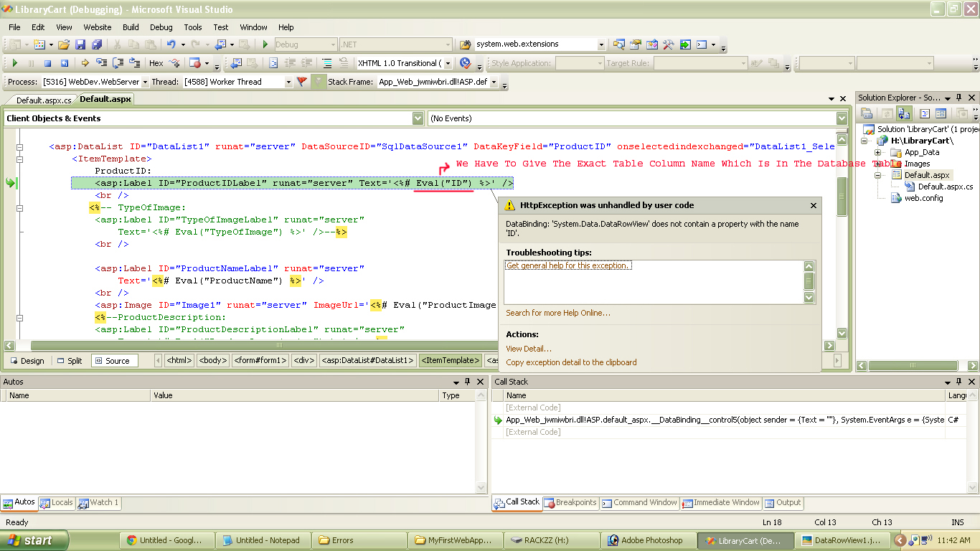980x551 pixels.
Task: Open the Debug menu
Action: (x=161, y=27)
